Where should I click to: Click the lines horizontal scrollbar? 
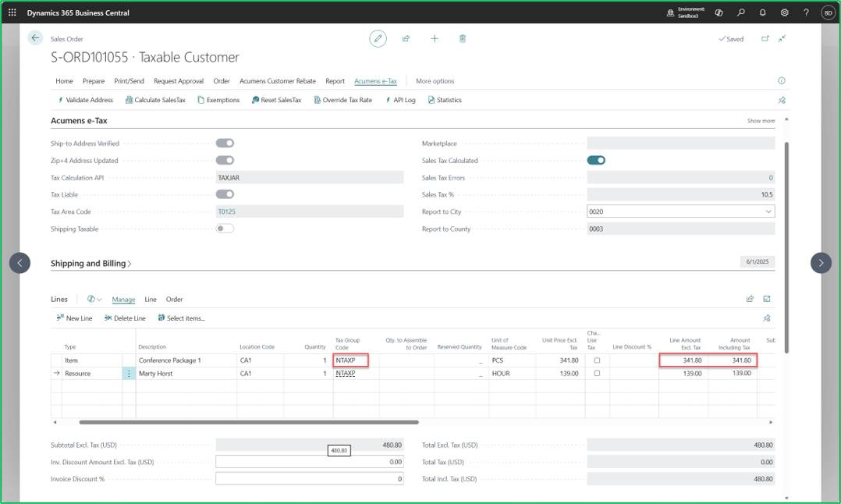[249, 423]
